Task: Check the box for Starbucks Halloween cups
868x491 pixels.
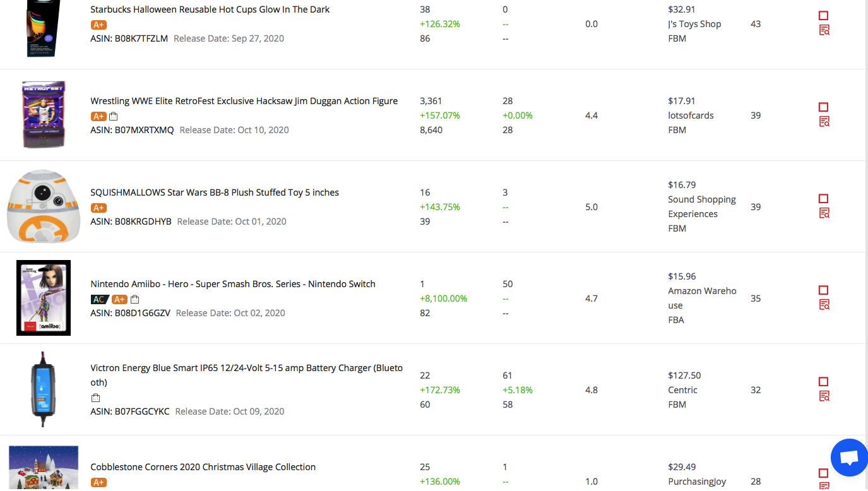Action: pyautogui.click(x=823, y=16)
